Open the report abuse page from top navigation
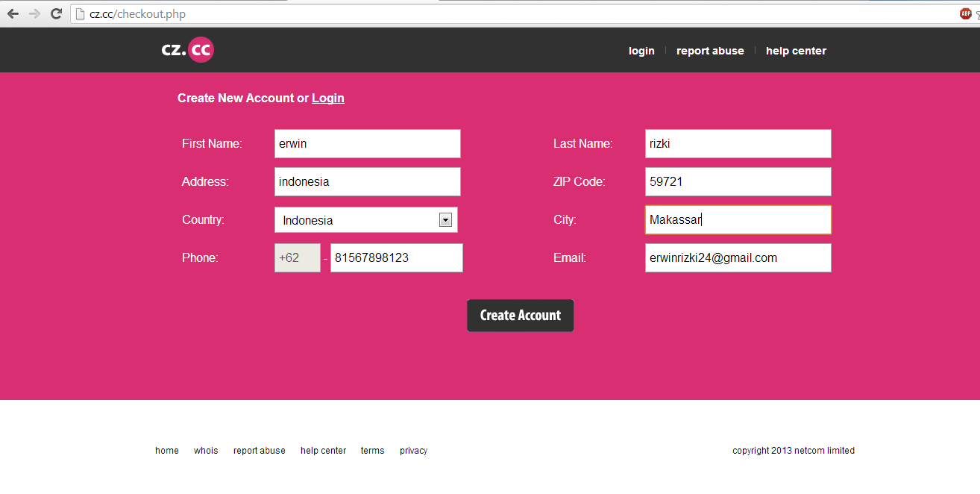 709,50
